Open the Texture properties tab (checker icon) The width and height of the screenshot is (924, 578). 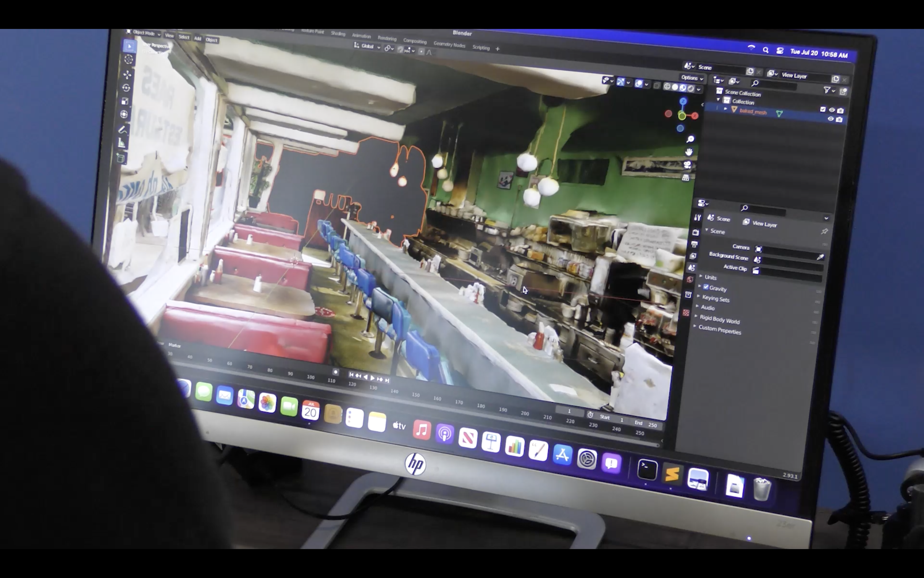(x=686, y=313)
